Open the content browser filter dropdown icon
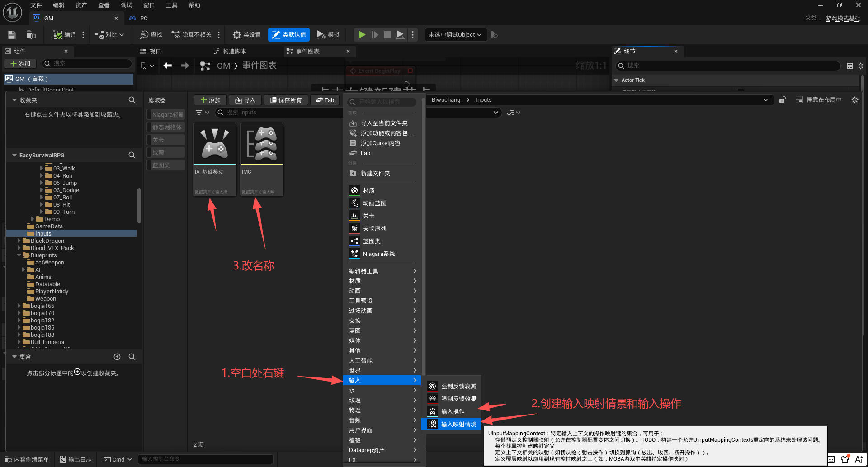Image resolution: width=868 pixels, height=467 pixels. tap(202, 113)
